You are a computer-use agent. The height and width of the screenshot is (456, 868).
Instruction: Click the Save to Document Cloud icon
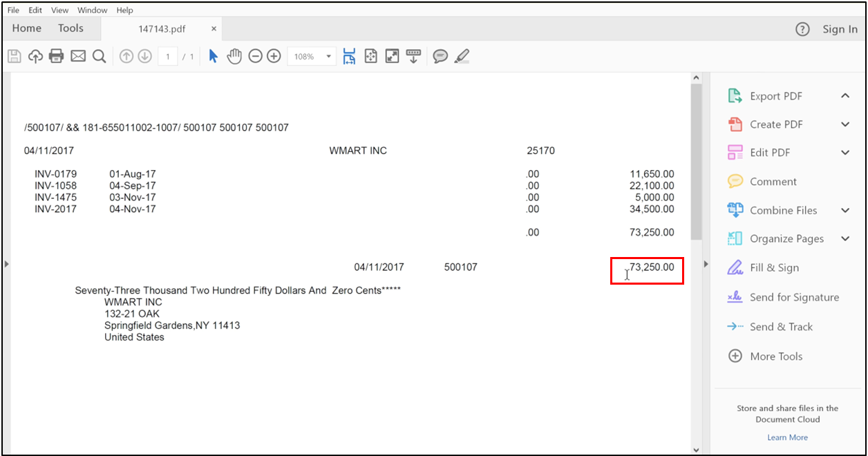[x=35, y=56]
